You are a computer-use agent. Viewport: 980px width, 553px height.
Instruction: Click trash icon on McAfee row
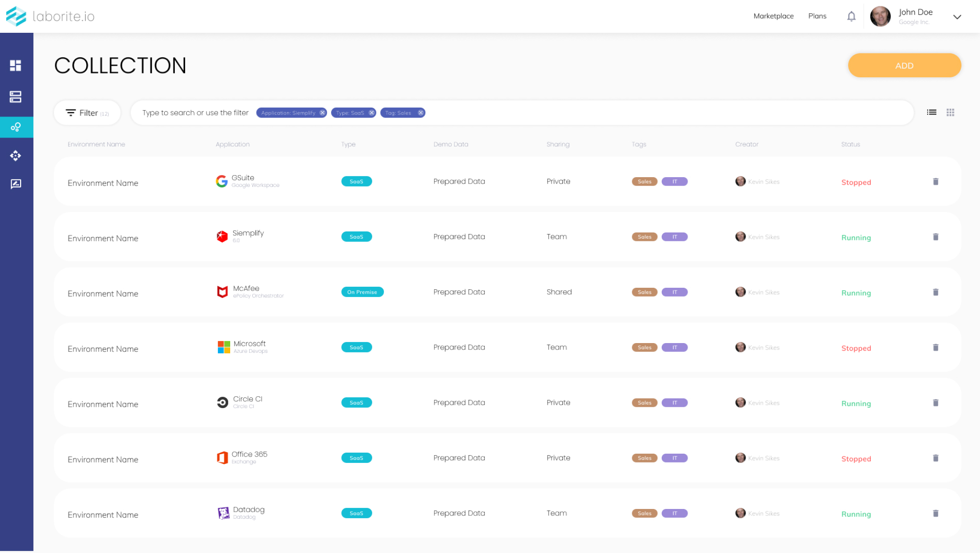point(935,292)
